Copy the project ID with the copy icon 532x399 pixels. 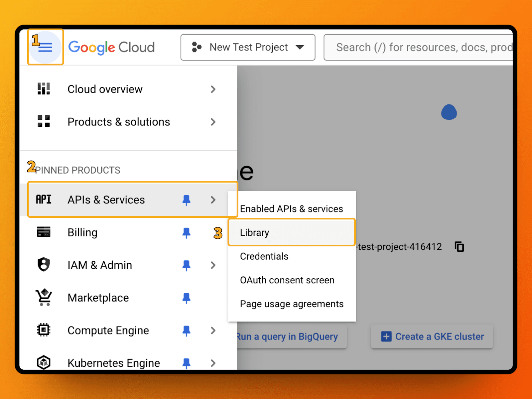click(x=460, y=247)
